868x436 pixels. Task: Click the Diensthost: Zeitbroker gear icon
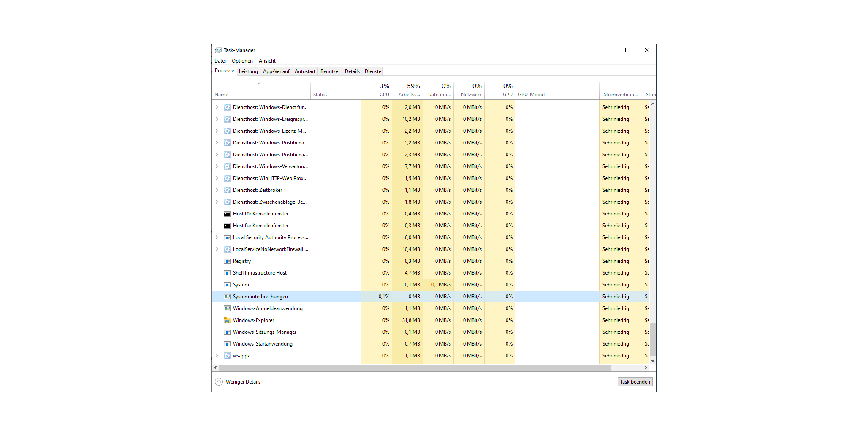tap(227, 190)
